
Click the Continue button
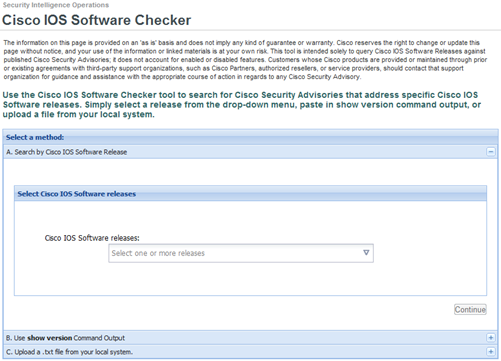click(x=470, y=309)
